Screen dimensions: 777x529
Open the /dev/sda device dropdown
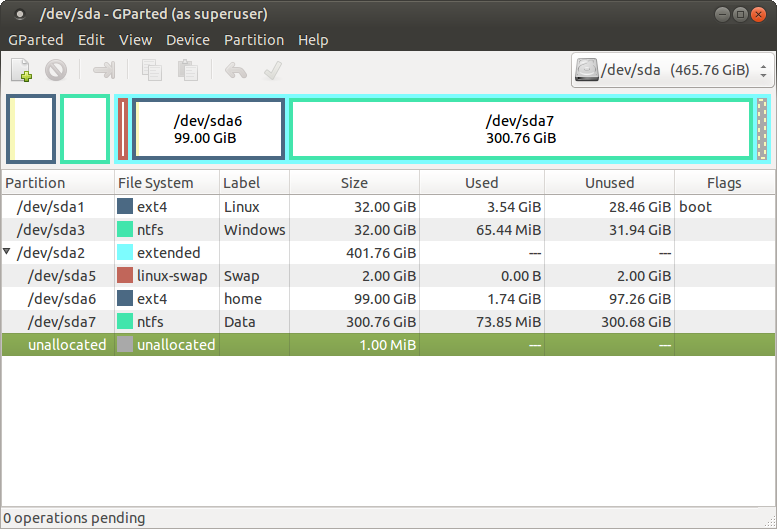tap(764, 71)
